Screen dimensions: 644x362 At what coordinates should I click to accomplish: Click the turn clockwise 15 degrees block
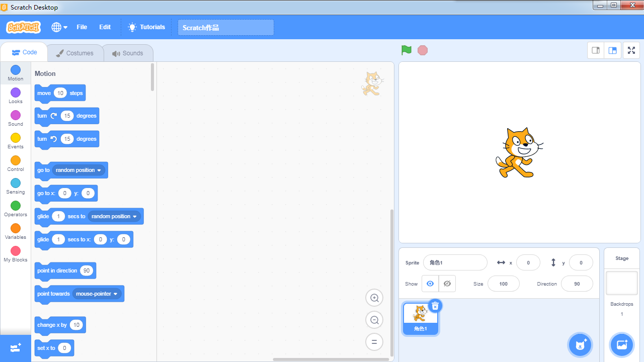66,116
